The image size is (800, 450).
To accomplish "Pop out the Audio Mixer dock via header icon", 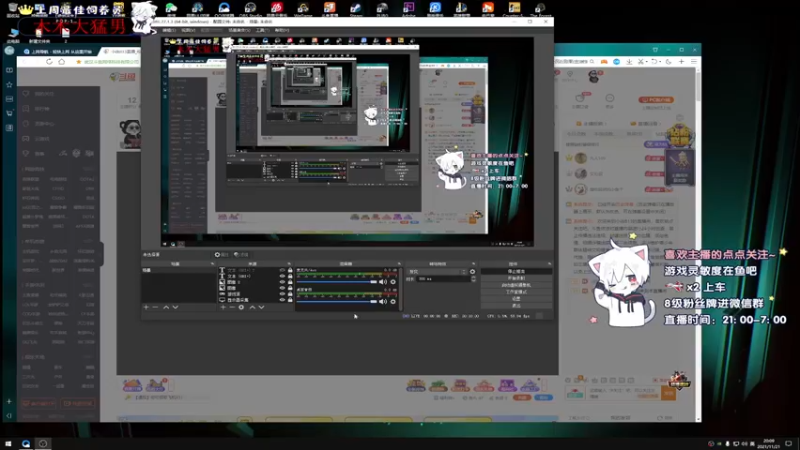I will pos(399,264).
